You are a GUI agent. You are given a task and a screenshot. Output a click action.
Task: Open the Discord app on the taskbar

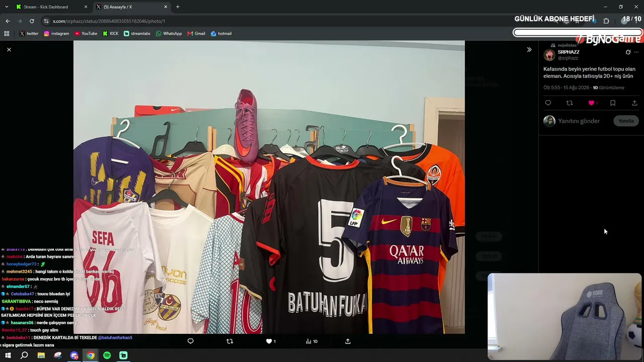[74, 355]
